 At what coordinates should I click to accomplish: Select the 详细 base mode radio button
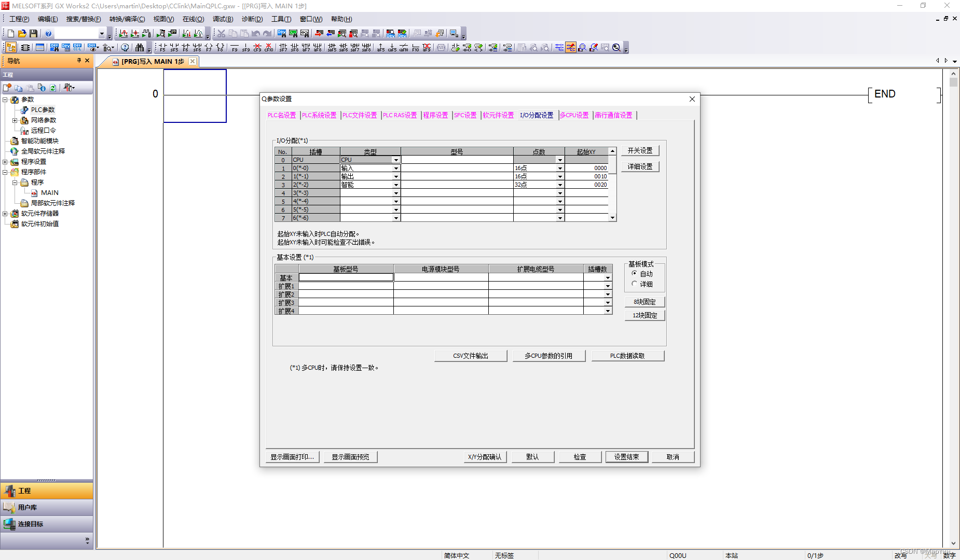(634, 284)
